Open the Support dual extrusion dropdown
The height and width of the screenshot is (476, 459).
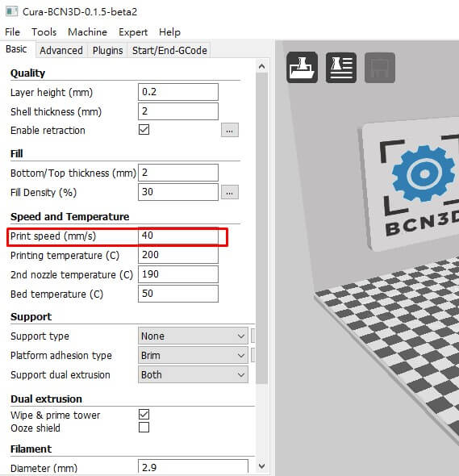point(193,374)
